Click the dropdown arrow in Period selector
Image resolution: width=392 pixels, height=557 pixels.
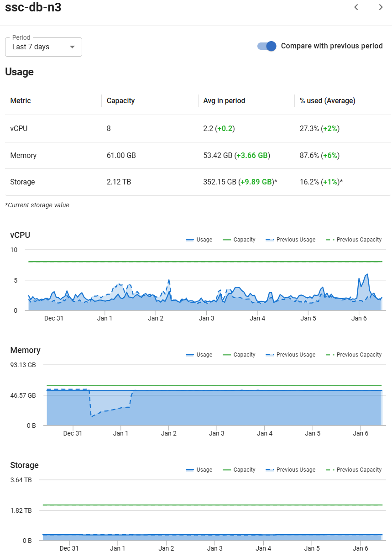72,47
